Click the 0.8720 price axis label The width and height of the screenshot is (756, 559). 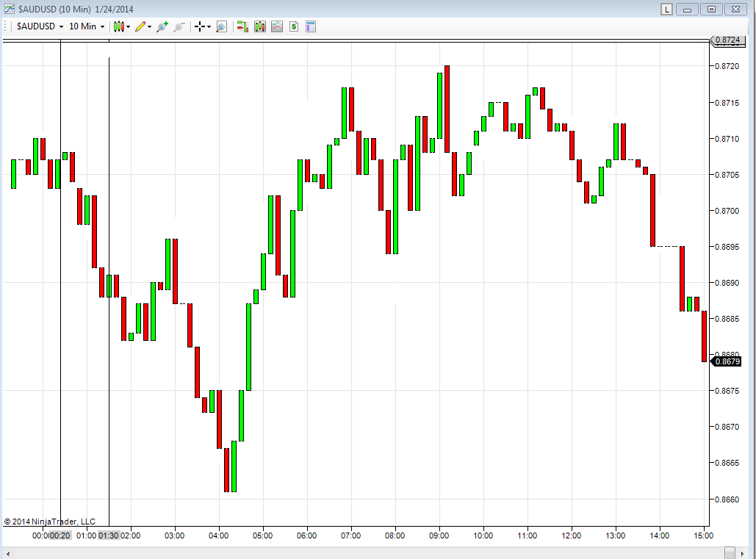(x=727, y=67)
